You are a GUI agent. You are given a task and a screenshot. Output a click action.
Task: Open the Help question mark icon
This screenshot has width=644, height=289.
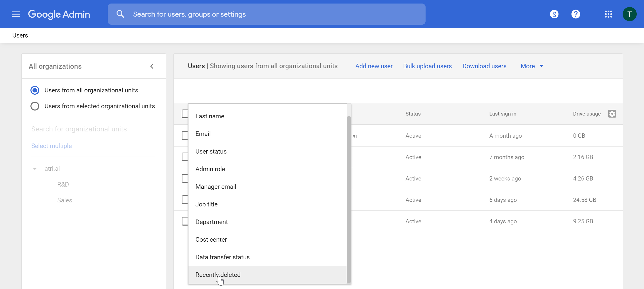(x=576, y=14)
